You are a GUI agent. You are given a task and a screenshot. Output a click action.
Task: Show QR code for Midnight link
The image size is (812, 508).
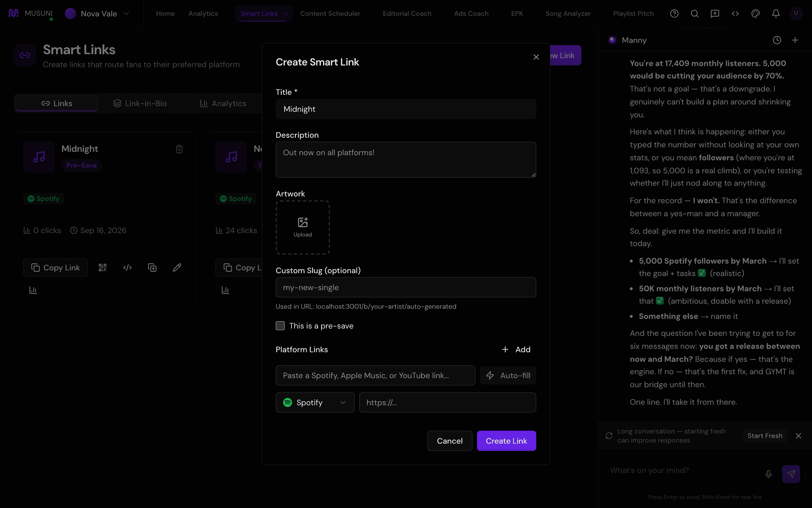tap(103, 268)
